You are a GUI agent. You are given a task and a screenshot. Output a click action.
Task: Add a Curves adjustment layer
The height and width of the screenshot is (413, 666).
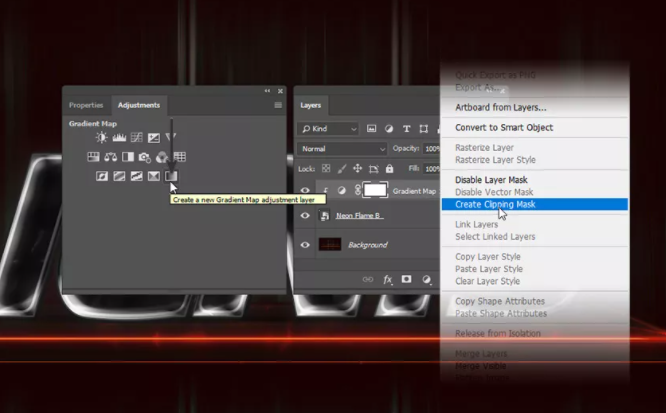[137, 137]
